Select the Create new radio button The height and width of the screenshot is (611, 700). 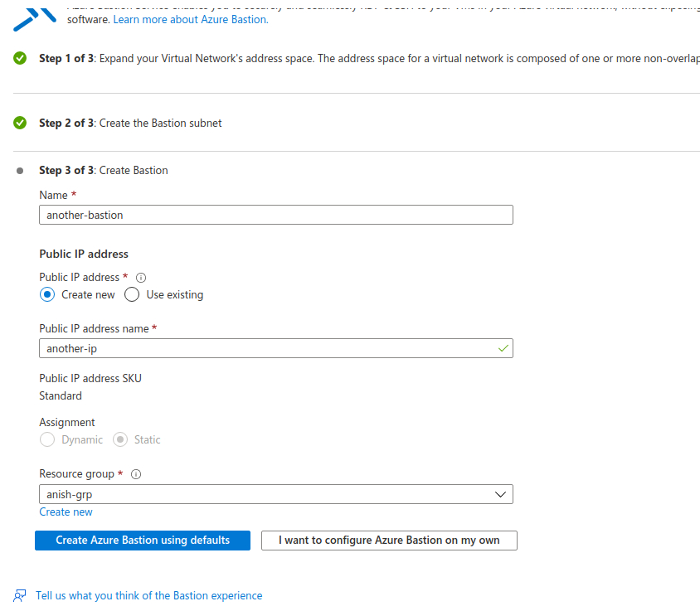pyautogui.click(x=46, y=294)
